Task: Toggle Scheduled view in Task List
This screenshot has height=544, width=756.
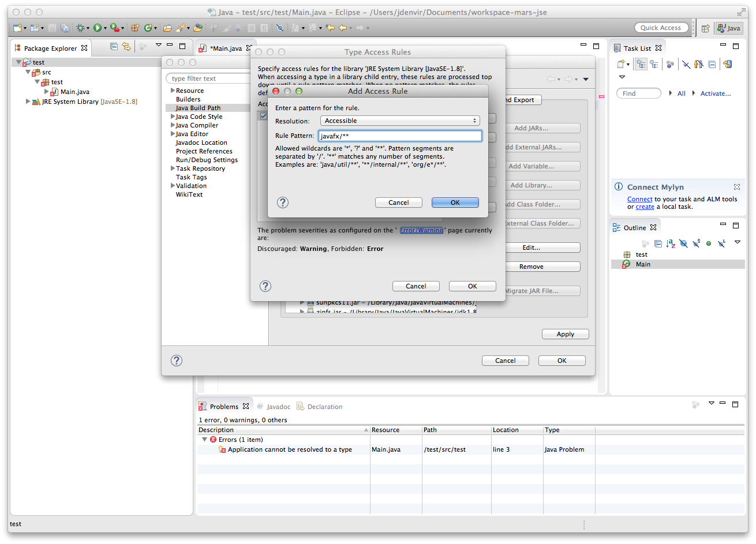Action: click(x=654, y=64)
